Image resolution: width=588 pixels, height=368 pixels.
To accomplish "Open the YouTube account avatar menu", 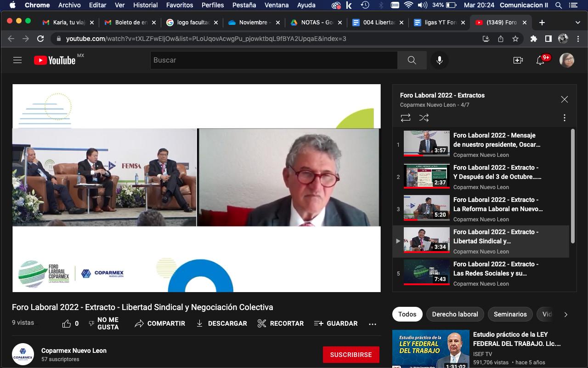I will point(567,60).
